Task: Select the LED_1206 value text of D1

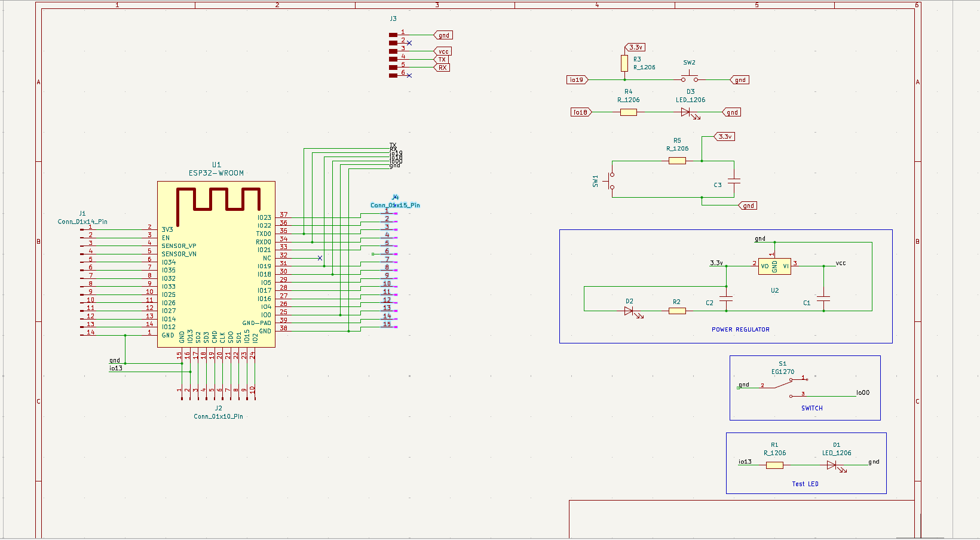Action: tap(837, 453)
